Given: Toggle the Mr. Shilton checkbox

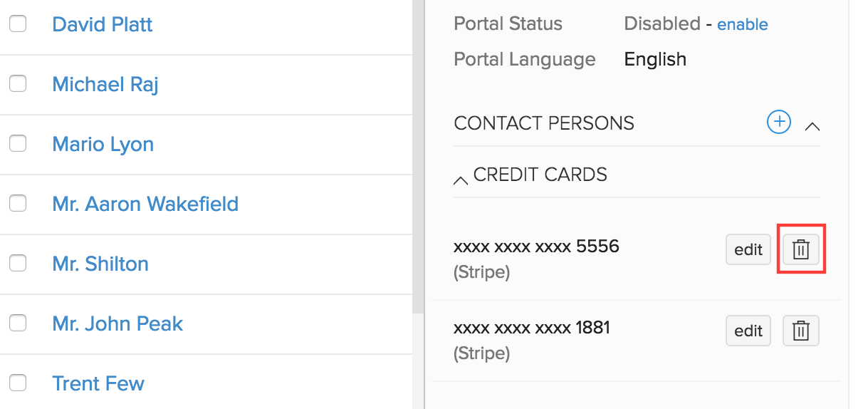Looking at the screenshot, I should pos(18,264).
